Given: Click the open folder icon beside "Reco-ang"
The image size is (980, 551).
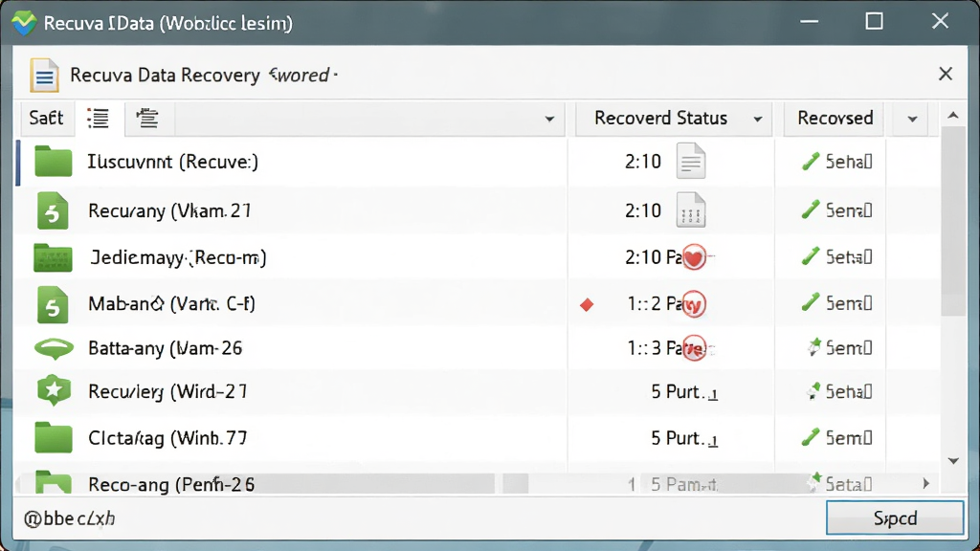Looking at the screenshot, I should [54, 482].
